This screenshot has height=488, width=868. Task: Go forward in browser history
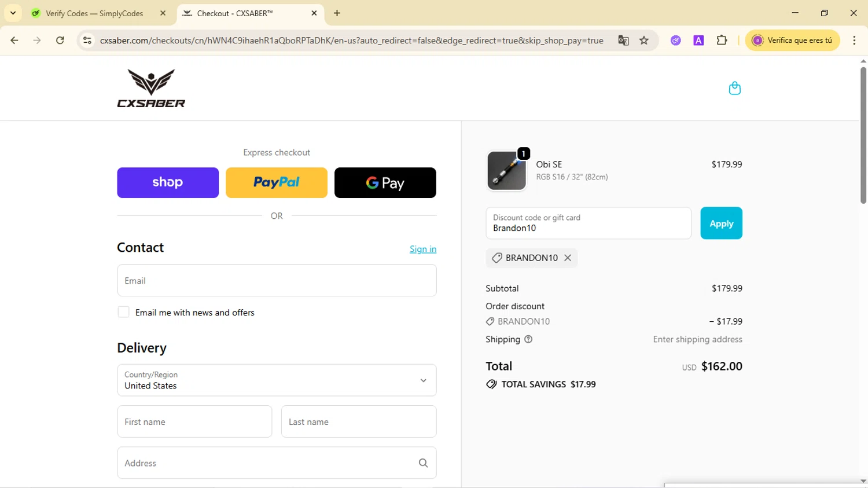pos(37,41)
